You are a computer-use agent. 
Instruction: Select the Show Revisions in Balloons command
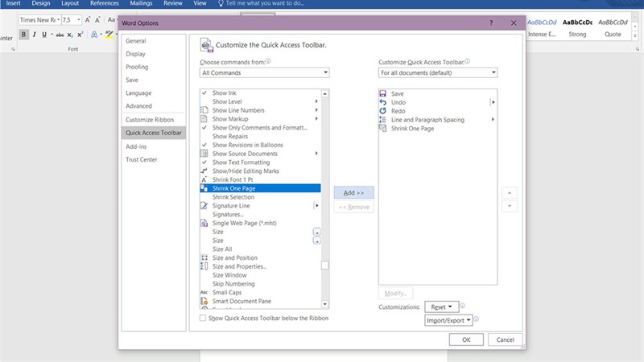260,145
